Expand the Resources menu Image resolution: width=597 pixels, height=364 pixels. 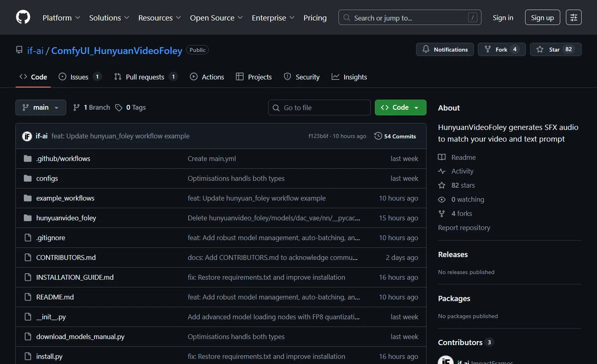[159, 17]
